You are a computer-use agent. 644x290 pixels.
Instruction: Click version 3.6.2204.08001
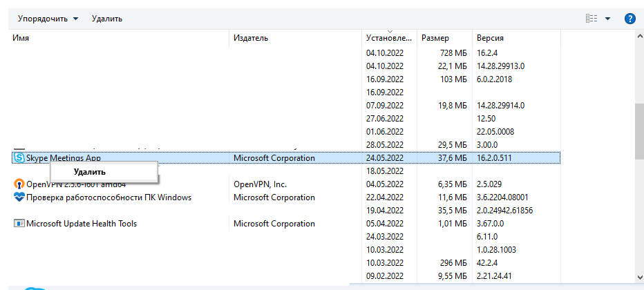point(503,197)
